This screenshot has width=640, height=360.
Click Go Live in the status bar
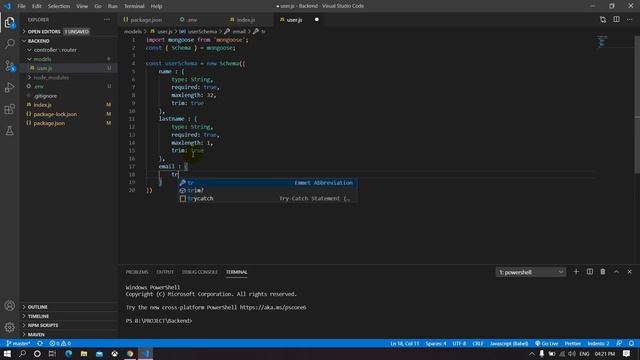click(x=547, y=343)
